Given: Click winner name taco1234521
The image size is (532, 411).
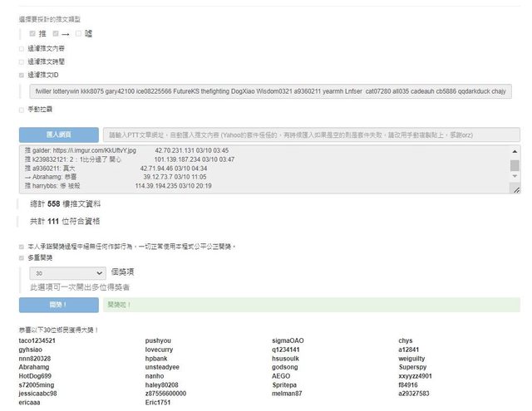Looking at the screenshot, I should click(37, 340).
